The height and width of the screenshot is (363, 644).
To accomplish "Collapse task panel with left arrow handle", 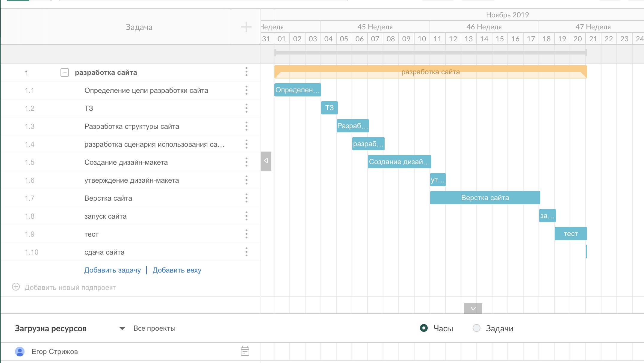I will tap(266, 161).
